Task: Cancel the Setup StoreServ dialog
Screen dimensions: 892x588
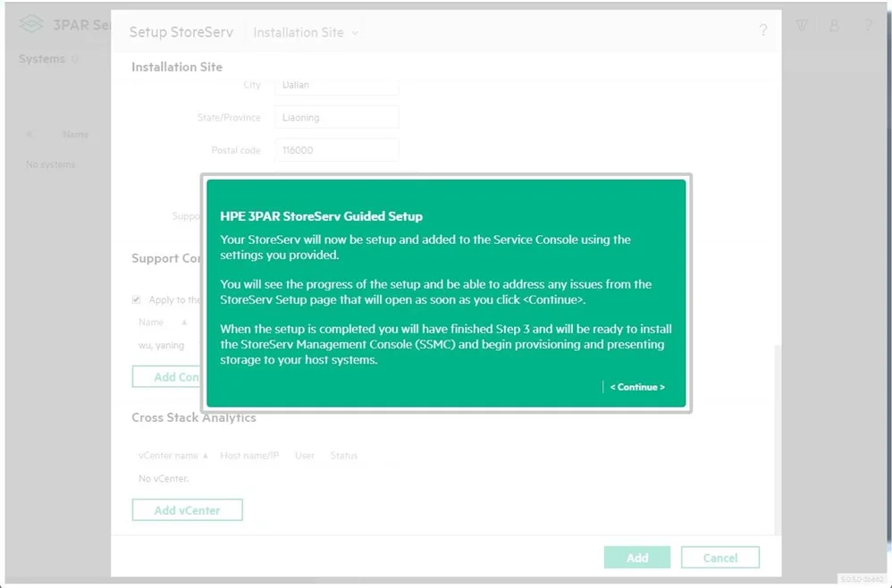Action: 719,558
